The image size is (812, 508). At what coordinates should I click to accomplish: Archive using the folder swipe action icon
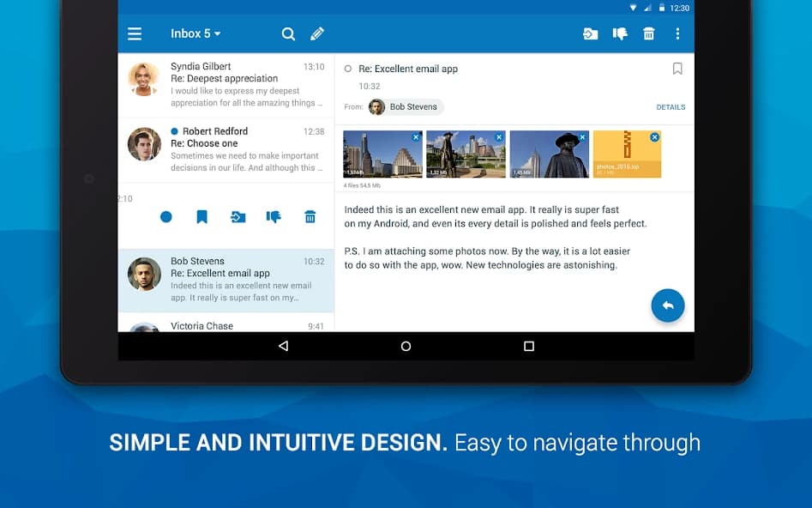point(238,217)
